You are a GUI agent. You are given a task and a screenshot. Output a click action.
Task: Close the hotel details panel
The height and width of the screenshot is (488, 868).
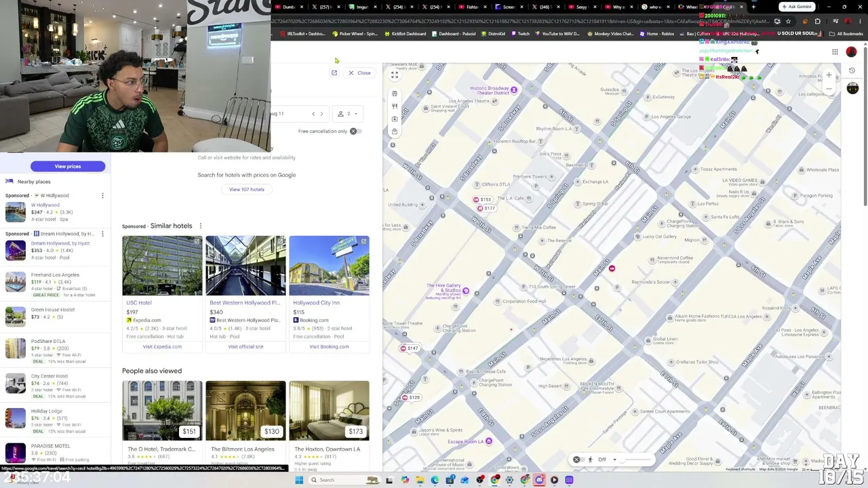click(359, 73)
